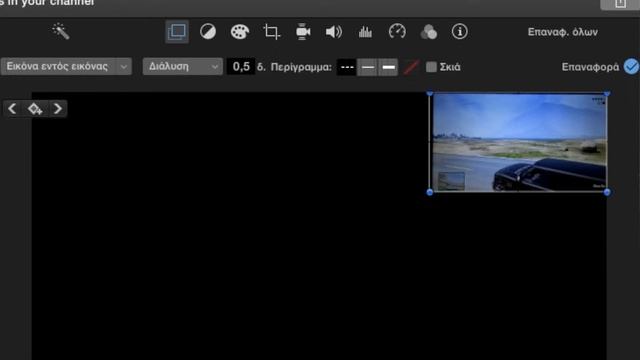This screenshot has width=640, height=360.
Task: Open the color correction palette icon
Action: [240, 32]
